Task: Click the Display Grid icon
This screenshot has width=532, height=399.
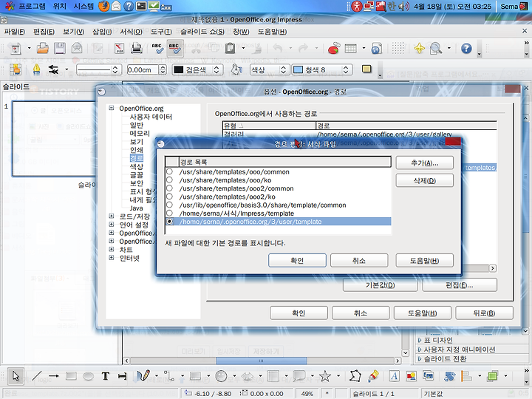Action: coord(398,49)
